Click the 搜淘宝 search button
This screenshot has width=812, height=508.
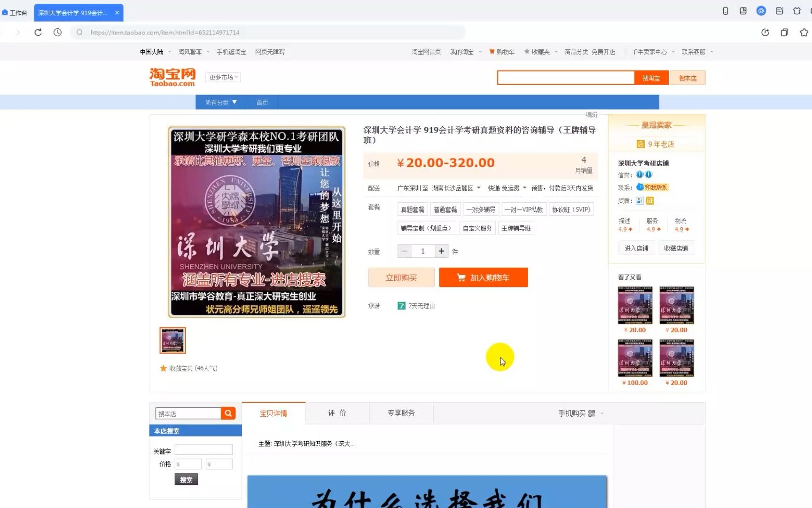pos(651,78)
